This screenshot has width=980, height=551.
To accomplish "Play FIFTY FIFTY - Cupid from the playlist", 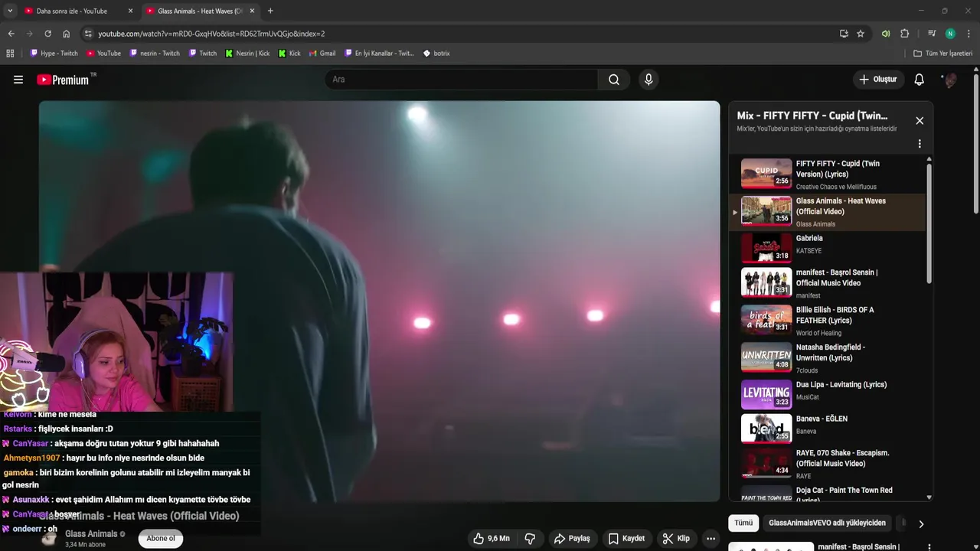I will pyautogui.click(x=827, y=174).
